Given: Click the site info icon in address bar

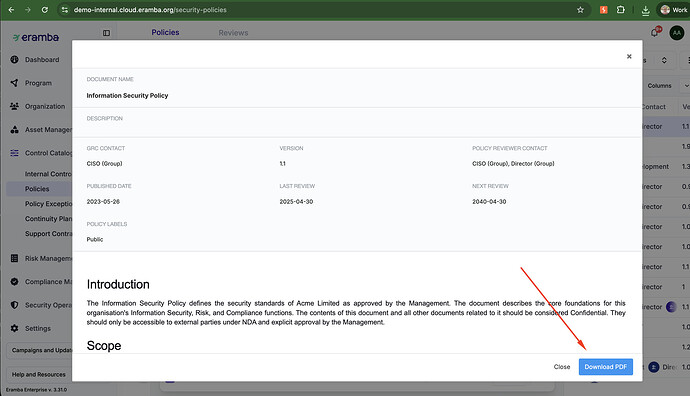Looking at the screenshot, I should coord(65,10).
